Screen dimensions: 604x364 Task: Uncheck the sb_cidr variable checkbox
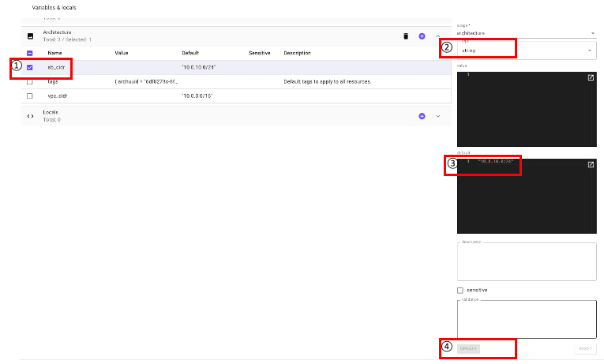pyautogui.click(x=30, y=67)
